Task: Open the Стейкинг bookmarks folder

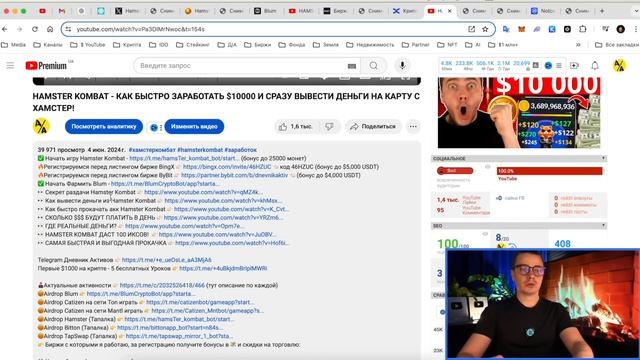Action: coord(193,44)
